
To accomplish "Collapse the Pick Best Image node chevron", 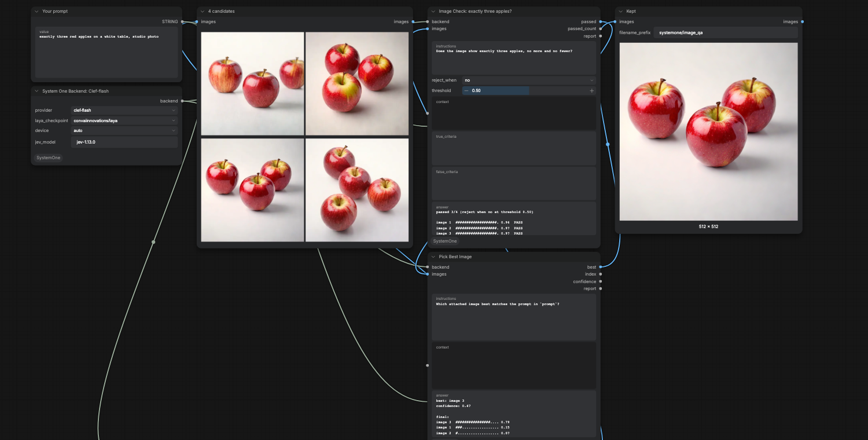I will pos(433,256).
